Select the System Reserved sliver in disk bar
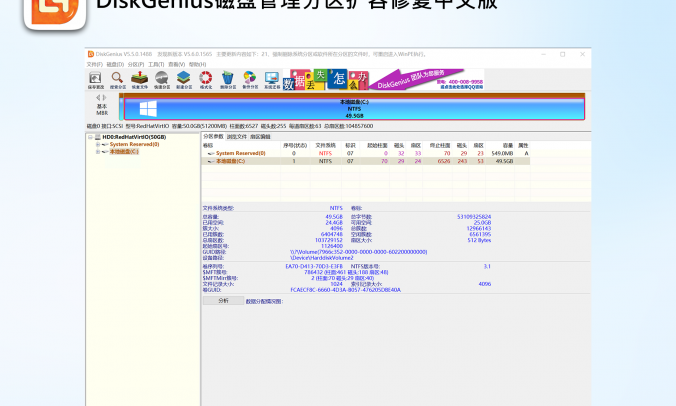 (x=122, y=109)
